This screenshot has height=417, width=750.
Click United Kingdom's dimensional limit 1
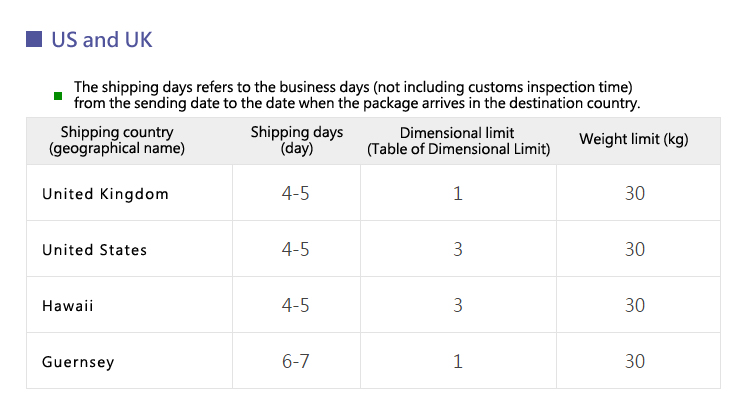click(458, 193)
